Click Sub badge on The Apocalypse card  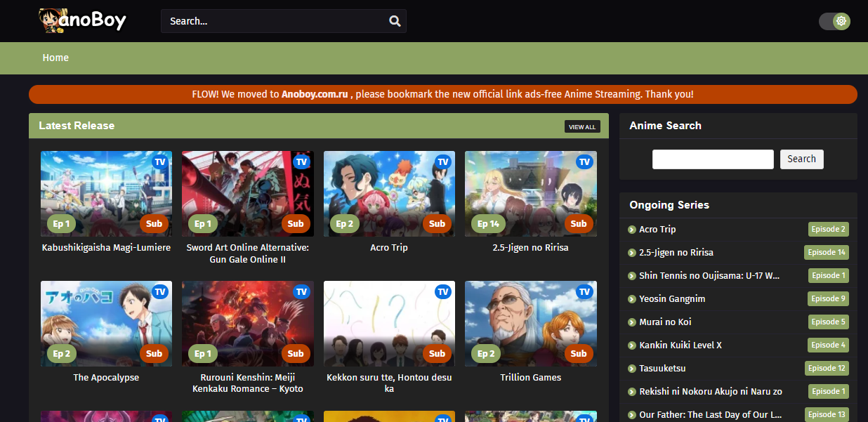click(x=154, y=354)
